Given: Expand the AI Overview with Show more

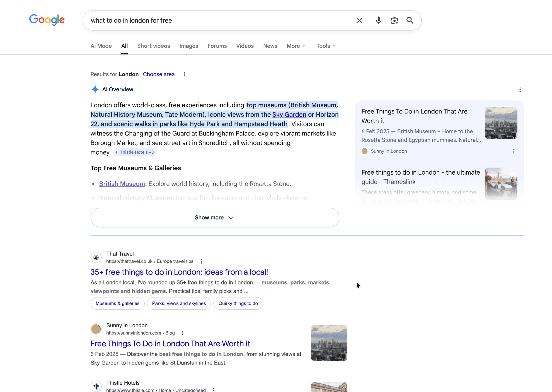Looking at the screenshot, I should (x=214, y=217).
